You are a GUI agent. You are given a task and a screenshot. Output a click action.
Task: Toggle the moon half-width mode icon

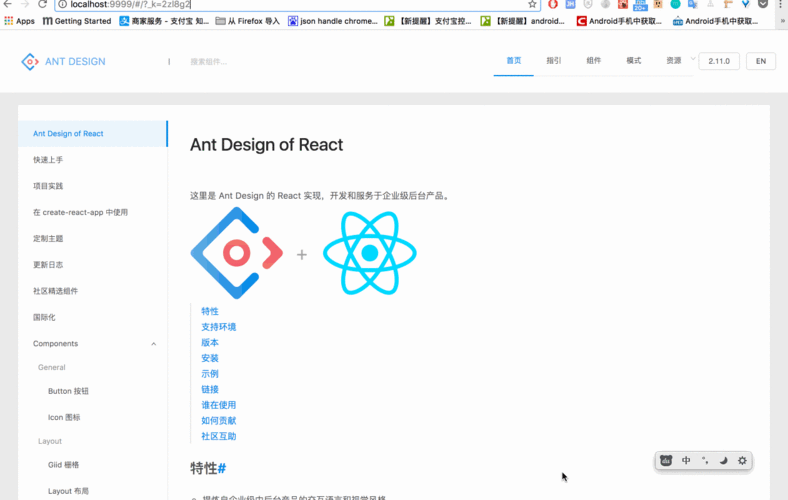coord(723,460)
